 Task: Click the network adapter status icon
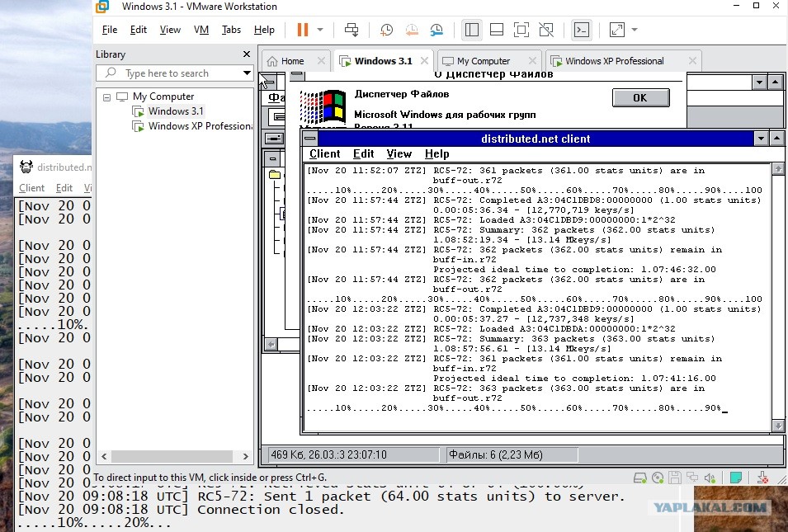pyautogui.click(x=692, y=478)
